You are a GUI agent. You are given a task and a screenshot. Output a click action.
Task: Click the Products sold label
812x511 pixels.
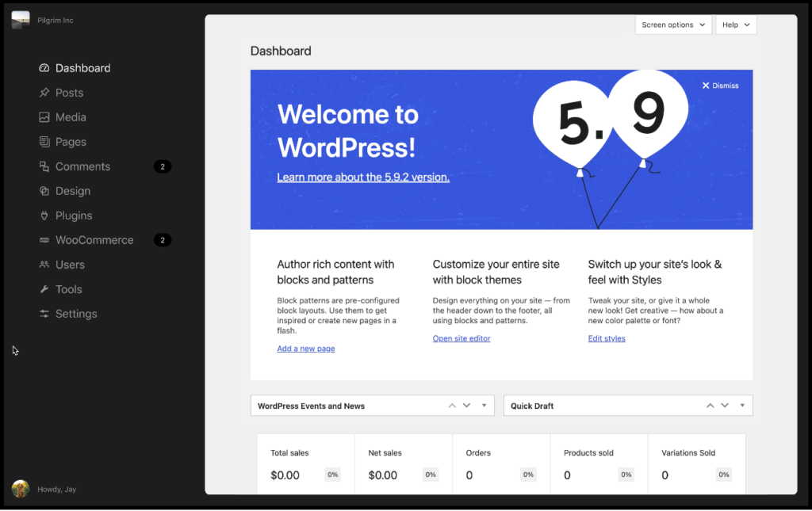tap(588, 453)
